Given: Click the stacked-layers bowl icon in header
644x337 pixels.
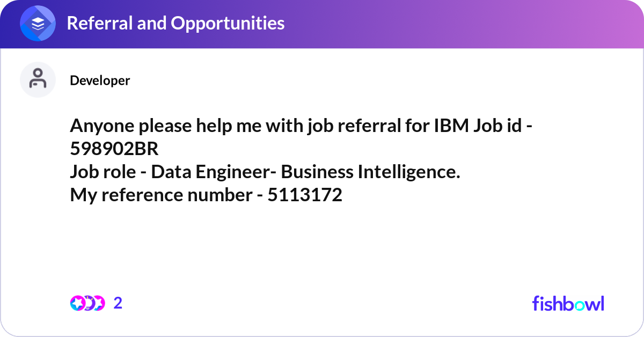Looking at the screenshot, I should (x=38, y=24).
